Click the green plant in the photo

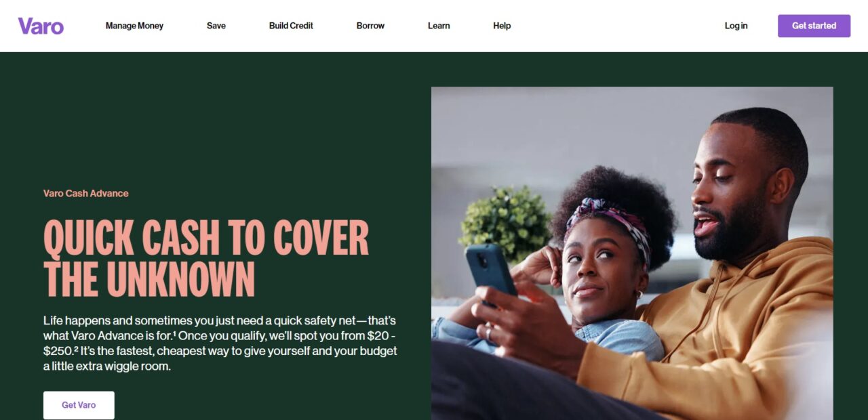tap(505, 224)
